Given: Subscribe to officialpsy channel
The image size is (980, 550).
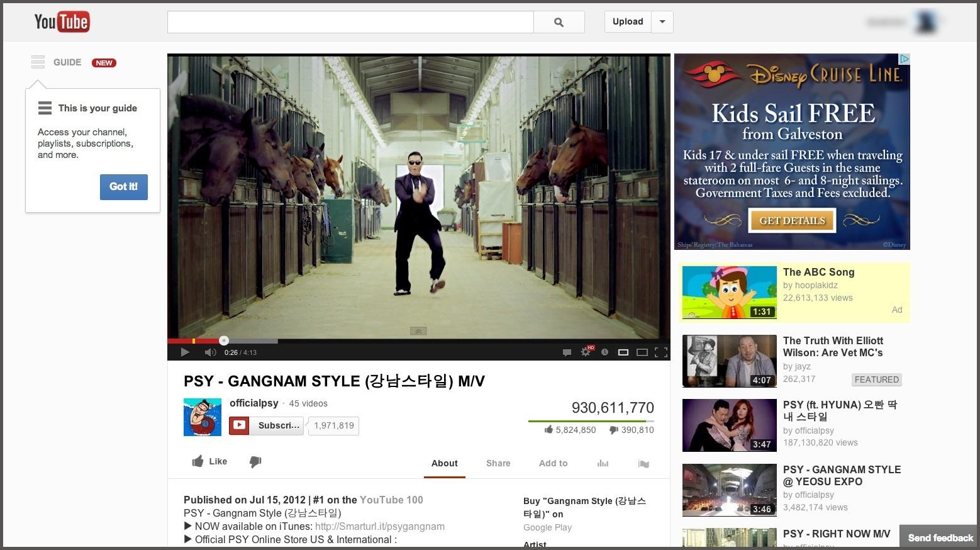Looking at the screenshot, I should click(x=265, y=425).
